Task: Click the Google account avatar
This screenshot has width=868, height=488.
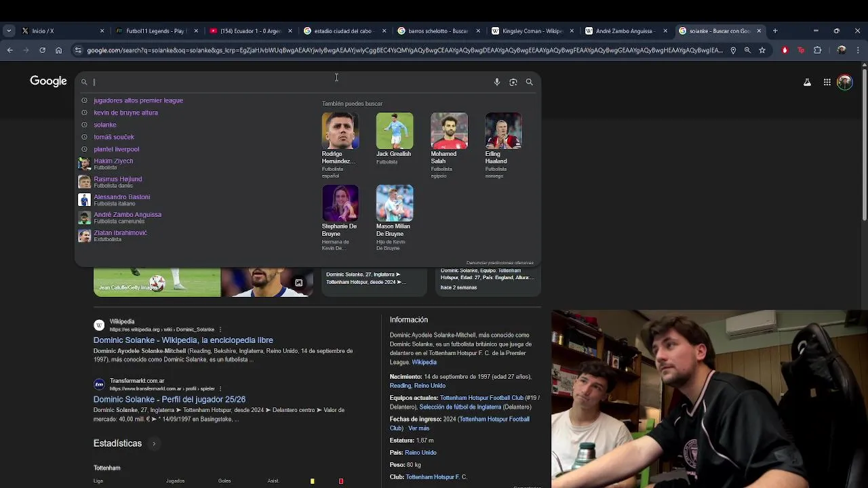Action: [x=845, y=82]
